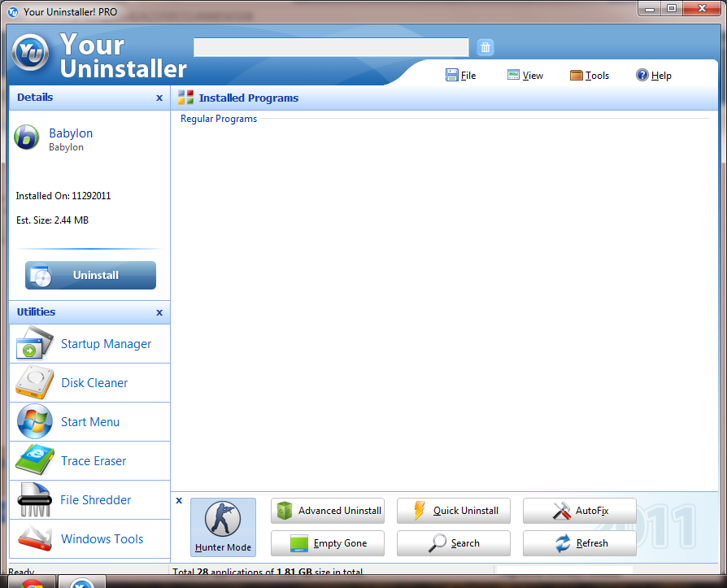The image size is (727, 588).
Task: Close the Details panel
Action: [x=159, y=98]
